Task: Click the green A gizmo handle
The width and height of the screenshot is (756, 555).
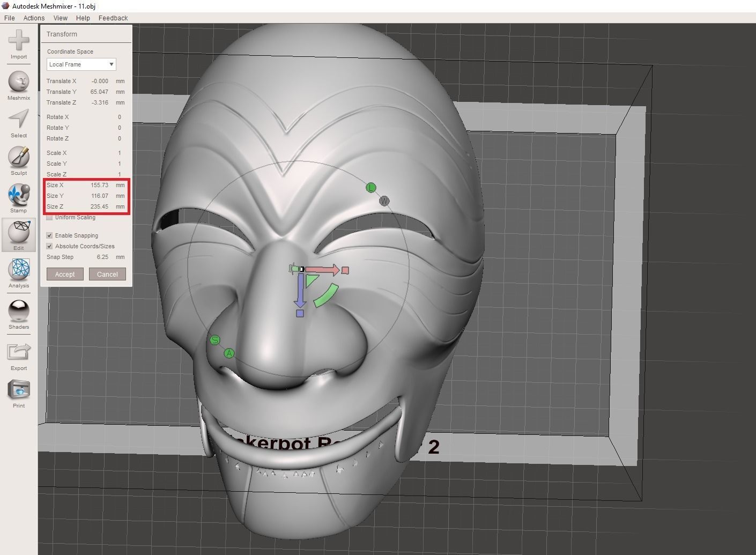Action: point(229,353)
